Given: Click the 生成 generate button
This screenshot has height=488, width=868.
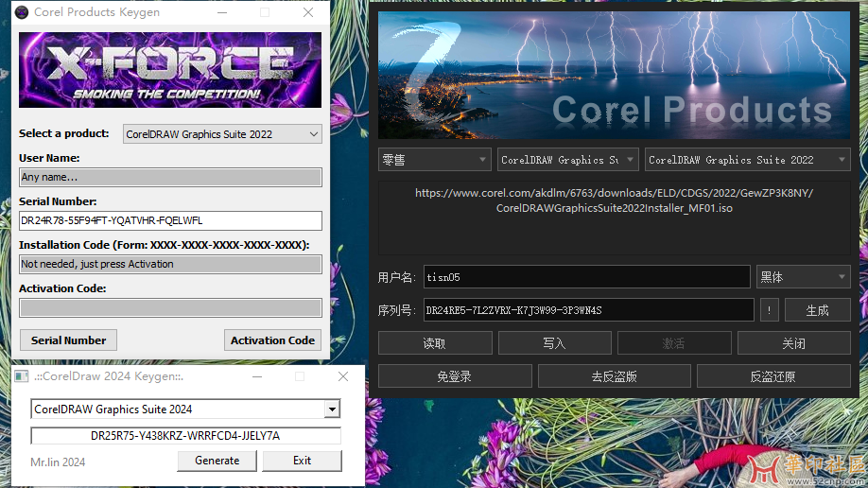Looking at the screenshot, I should (817, 310).
